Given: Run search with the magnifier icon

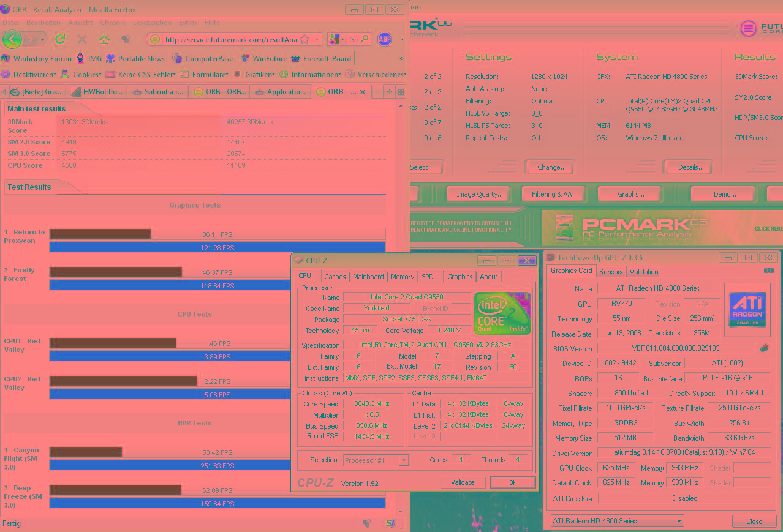Looking at the screenshot, I should click(x=365, y=39).
